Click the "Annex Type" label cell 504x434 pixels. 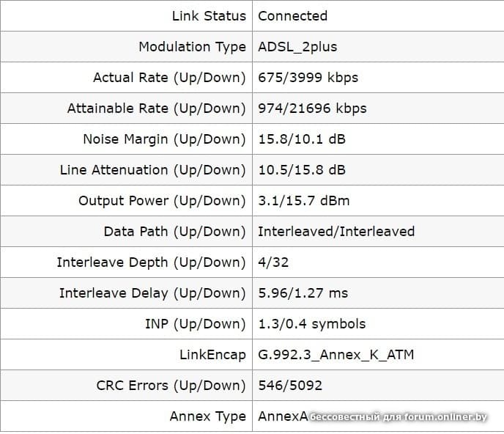(207, 416)
